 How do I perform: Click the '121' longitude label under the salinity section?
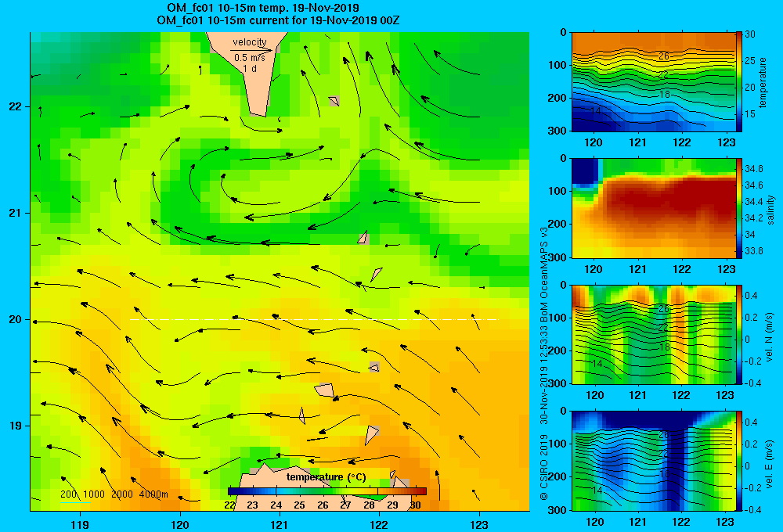pos(637,269)
